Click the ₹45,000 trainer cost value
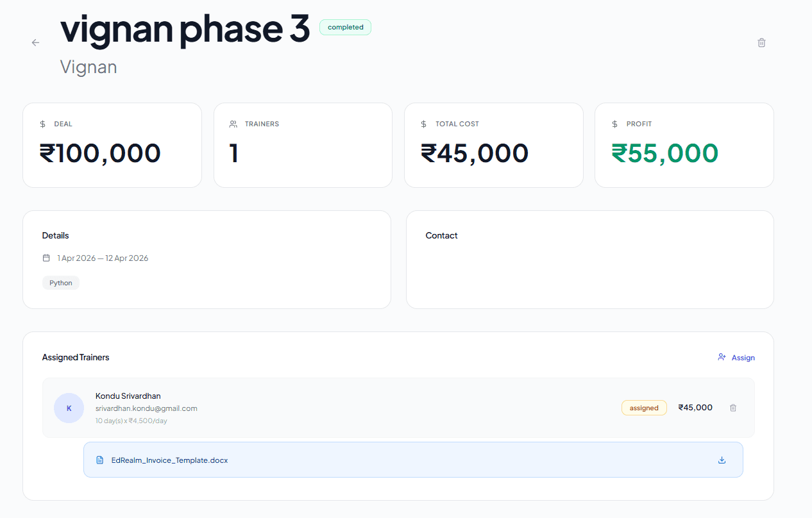812x518 pixels. click(695, 407)
